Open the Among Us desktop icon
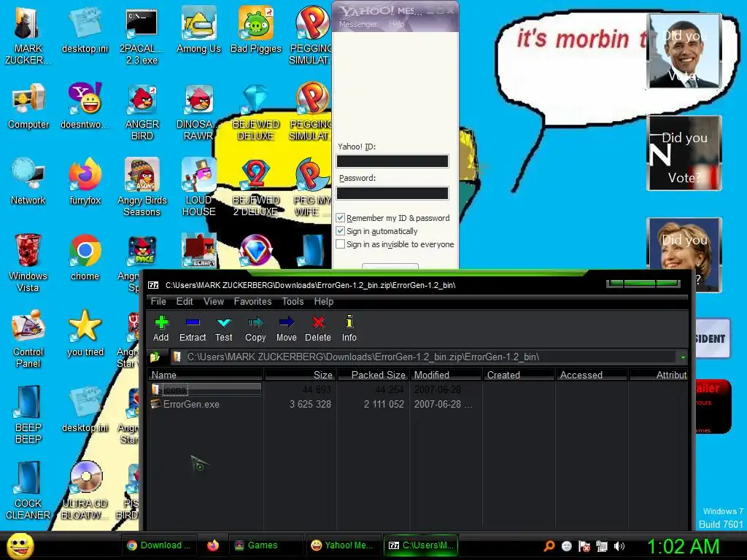Viewport: 747px width, 560px height. point(198,30)
